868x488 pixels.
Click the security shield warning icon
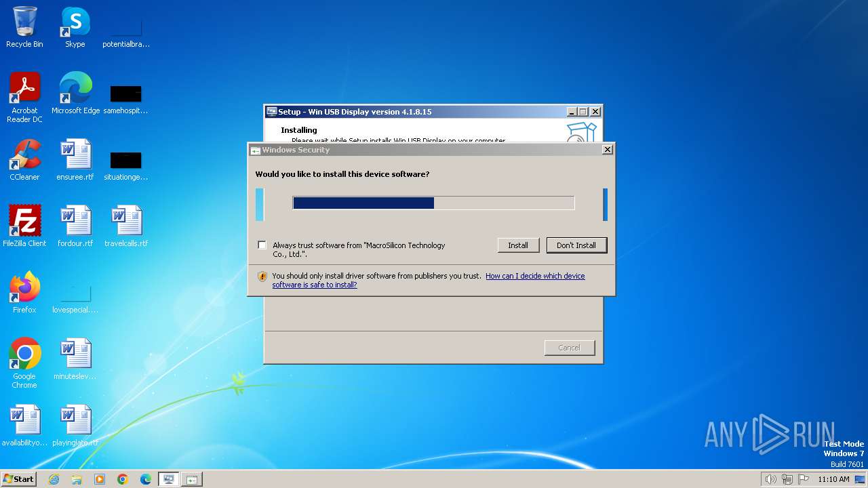click(x=262, y=277)
